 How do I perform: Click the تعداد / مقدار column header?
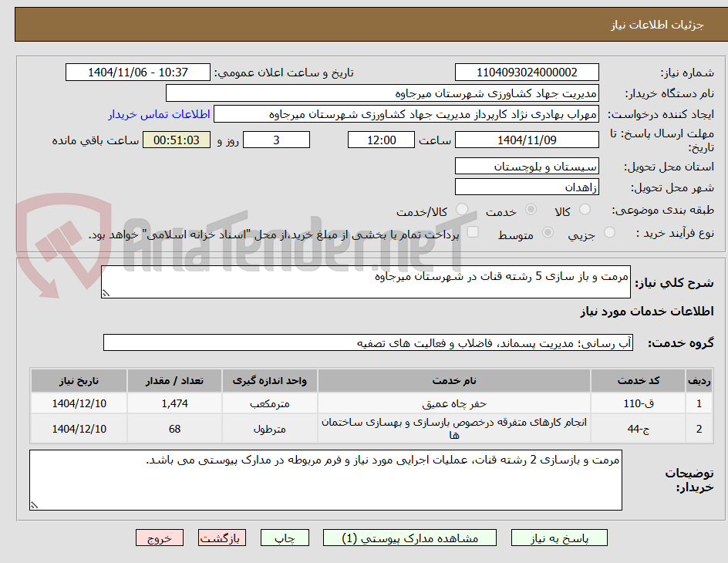coord(174,381)
